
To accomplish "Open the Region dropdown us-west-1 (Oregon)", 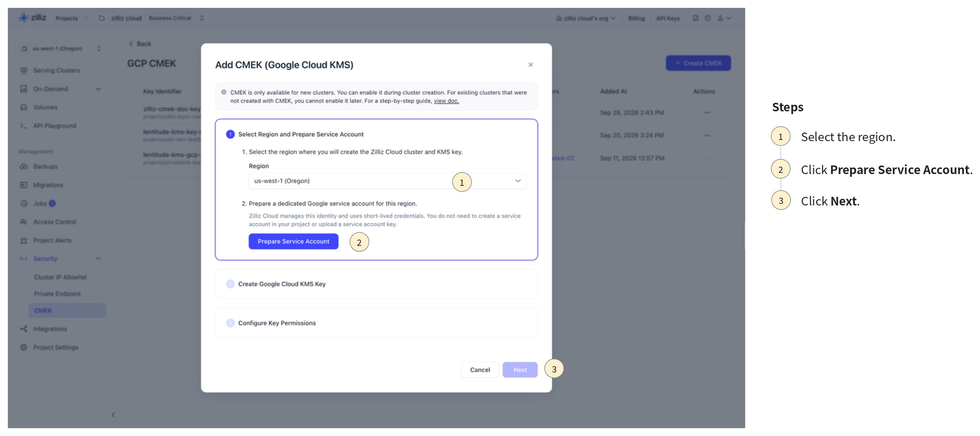I will coord(387,181).
